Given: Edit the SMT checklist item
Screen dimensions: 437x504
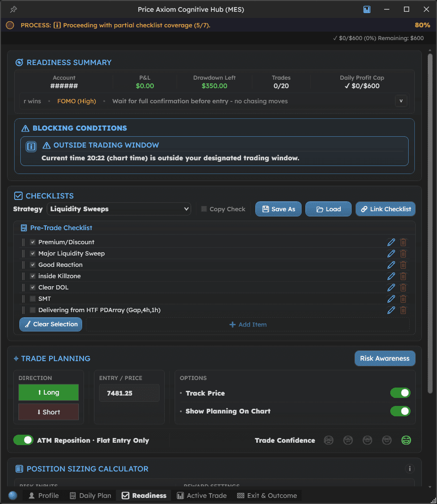Looking at the screenshot, I should pos(391,299).
